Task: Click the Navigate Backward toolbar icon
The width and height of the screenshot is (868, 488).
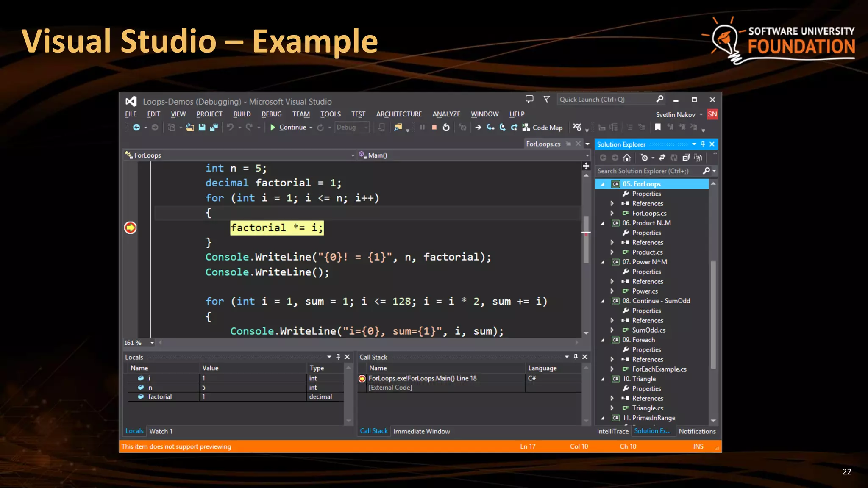Action: [136, 128]
